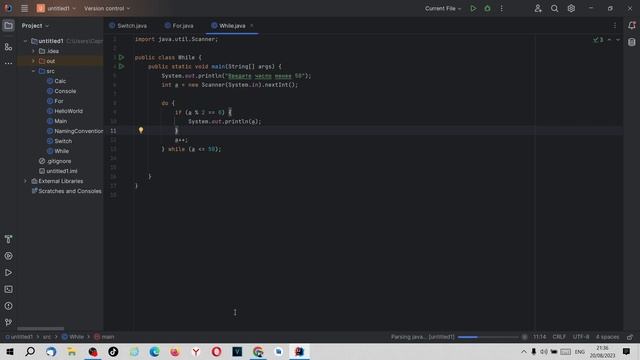
Task: Open the Notifications bell
Action: click(632, 26)
